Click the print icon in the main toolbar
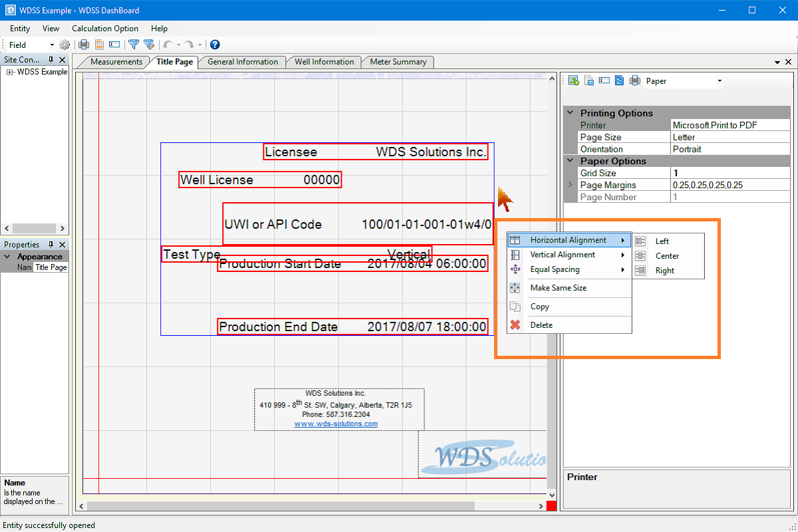 84,45
